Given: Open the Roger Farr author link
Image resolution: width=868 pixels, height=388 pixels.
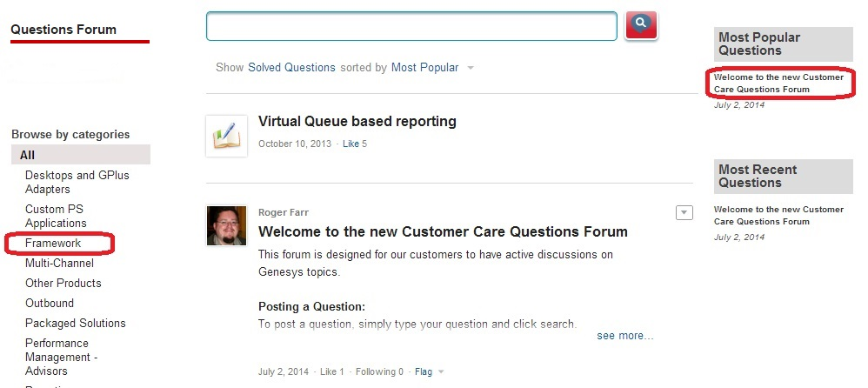Looking at the screenshot, I should coord(284,212).
